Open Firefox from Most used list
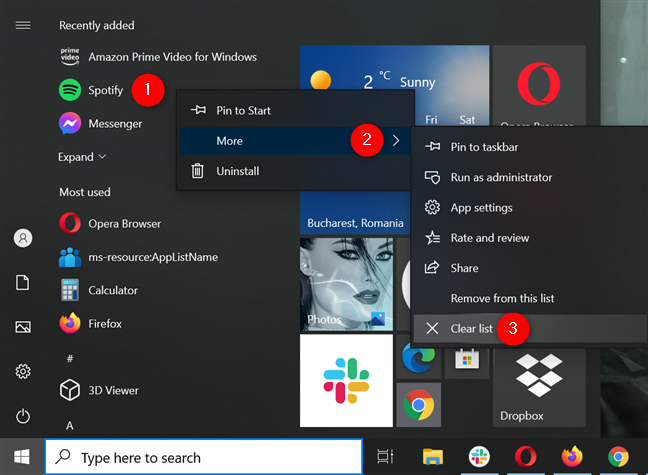 point(104,323)
